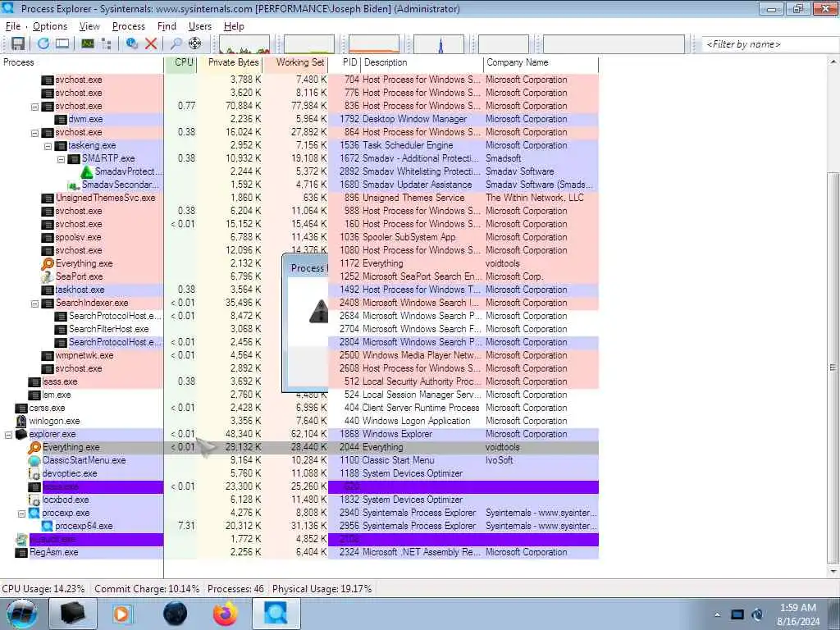The height and width of the screenshot is (630, 840).
Task: Click the winlogon.exe process icon
Action: pos(21,421)
